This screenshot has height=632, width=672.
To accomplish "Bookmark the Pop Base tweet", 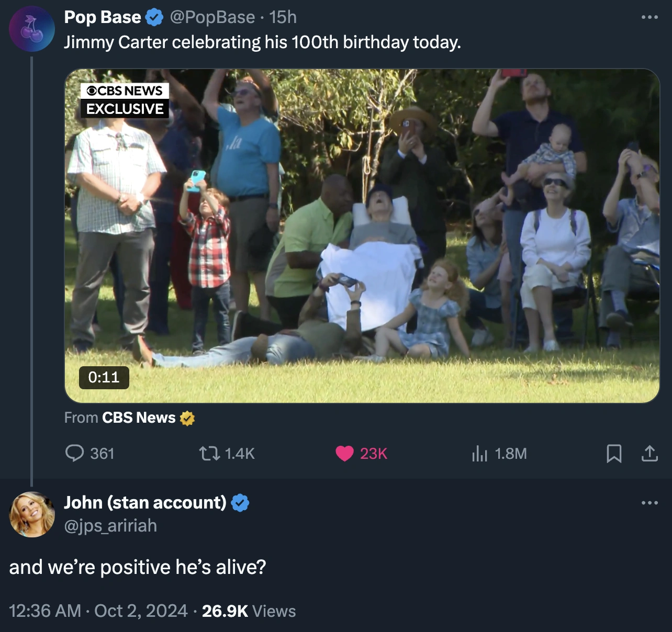I will coord(614,453).
